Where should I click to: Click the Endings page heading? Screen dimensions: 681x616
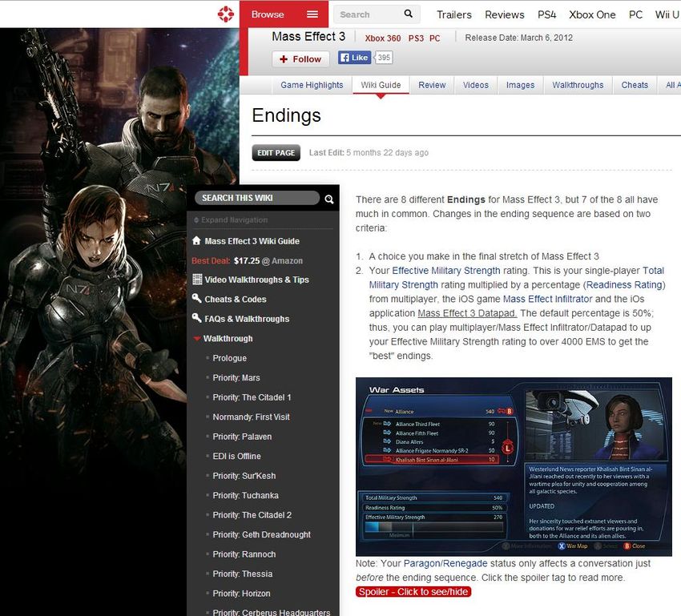coord(286,115)
